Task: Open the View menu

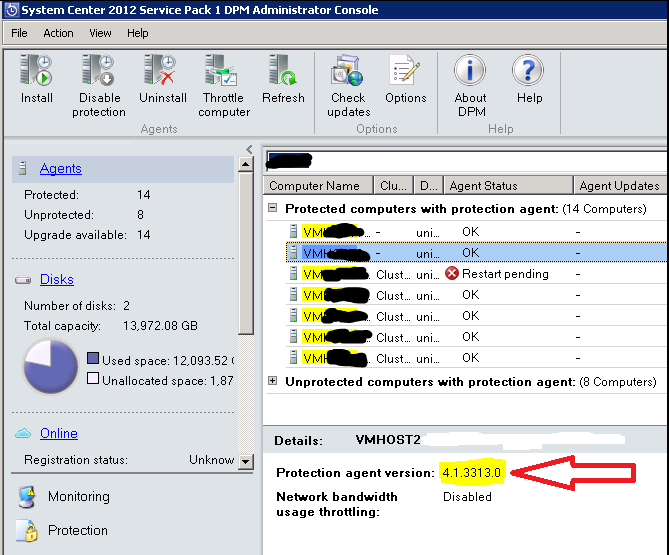Action: click(100, 33)
